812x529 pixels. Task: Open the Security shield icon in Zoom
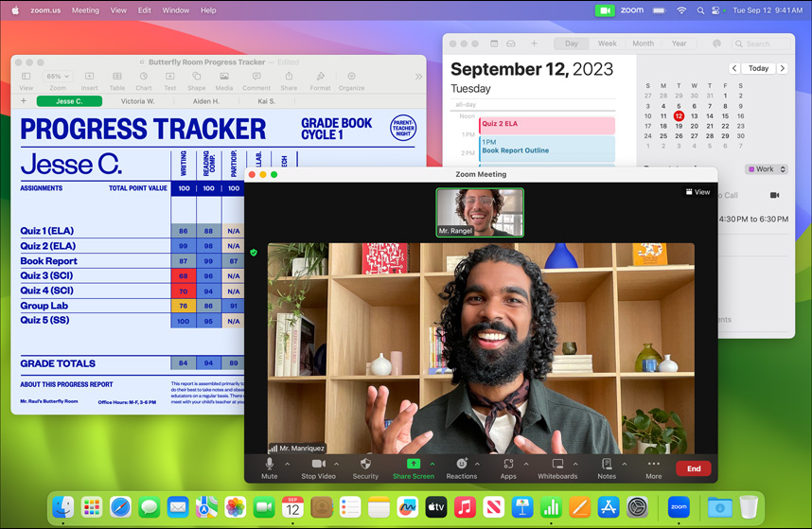(x=365, y=464)
